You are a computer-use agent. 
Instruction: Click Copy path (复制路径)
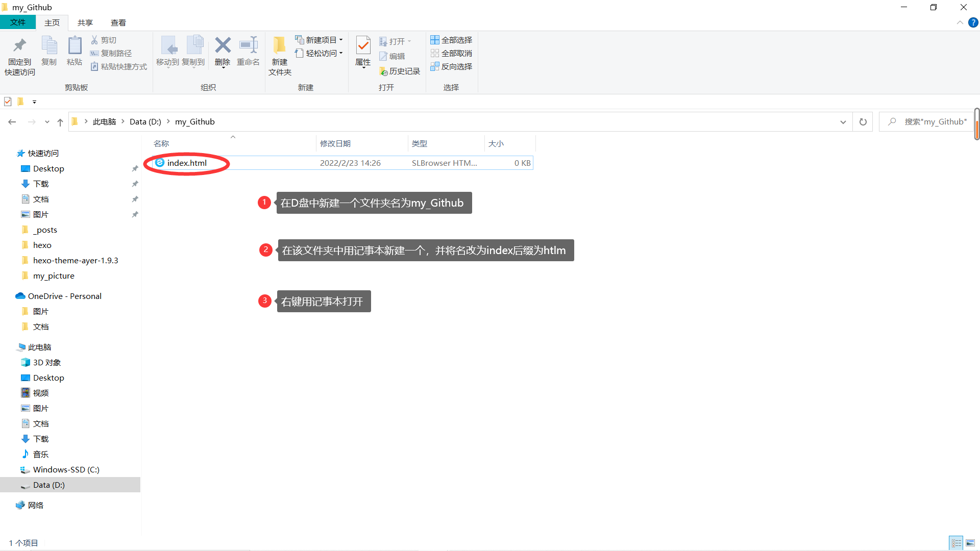111,53
